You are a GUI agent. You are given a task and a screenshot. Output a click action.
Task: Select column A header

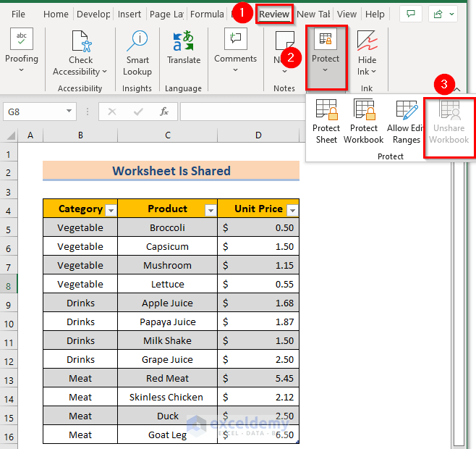click(x=30, y=135)
